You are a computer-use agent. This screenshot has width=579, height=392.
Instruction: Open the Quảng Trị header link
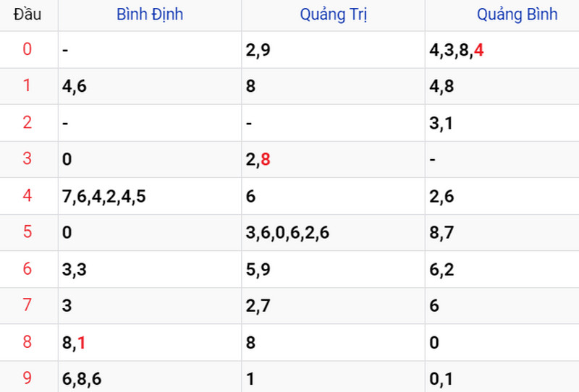(334, 15)
